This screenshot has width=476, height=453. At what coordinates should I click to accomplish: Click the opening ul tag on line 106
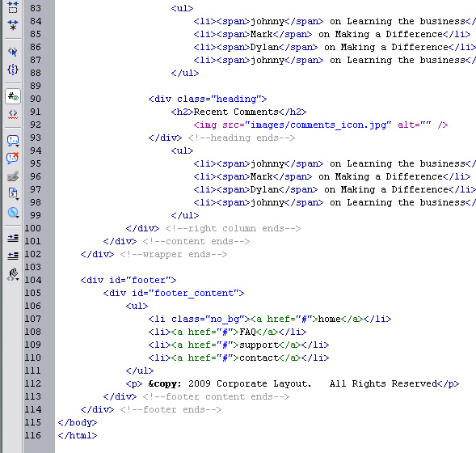(137, 306)
